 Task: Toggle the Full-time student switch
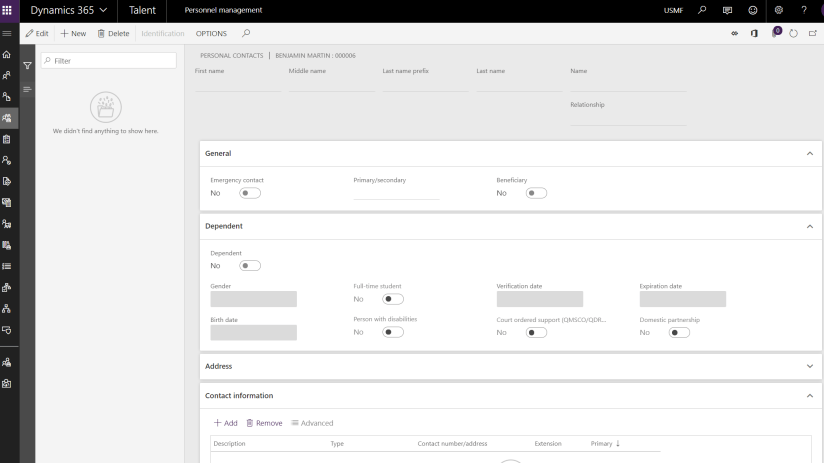pyautogui.click(x=393, y=299)
